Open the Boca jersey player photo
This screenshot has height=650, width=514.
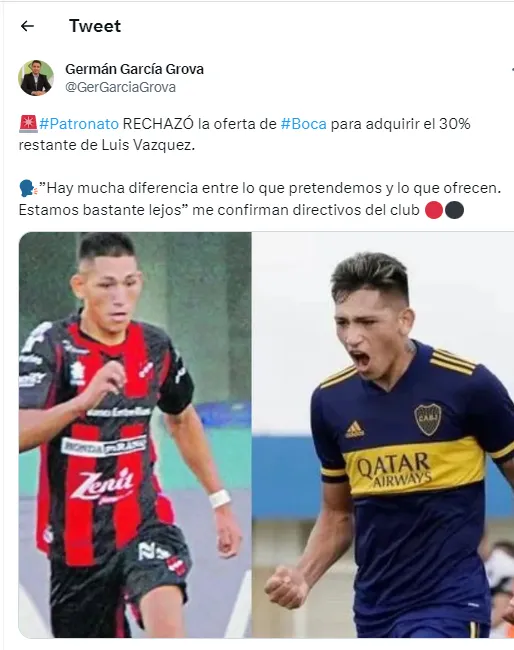(x=383, y=434)
